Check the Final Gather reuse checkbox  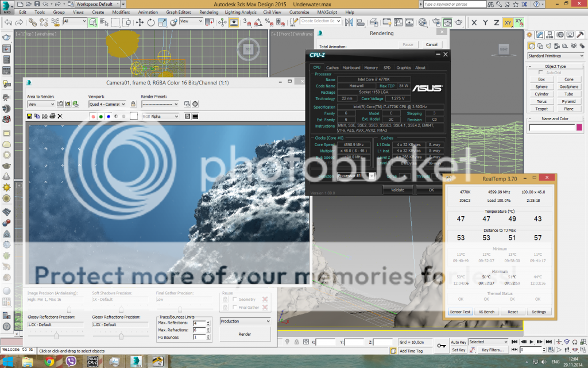[x=235, y=307]
